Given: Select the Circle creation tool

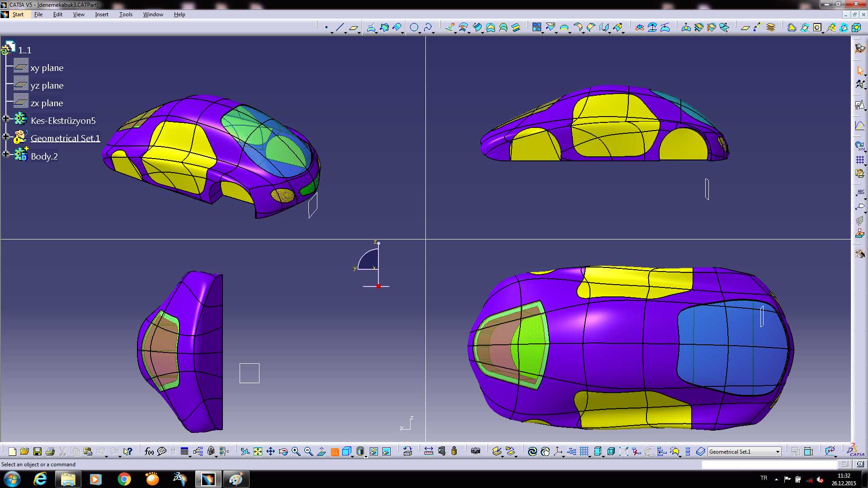Looking at the screenshot, I should (414, 28).
